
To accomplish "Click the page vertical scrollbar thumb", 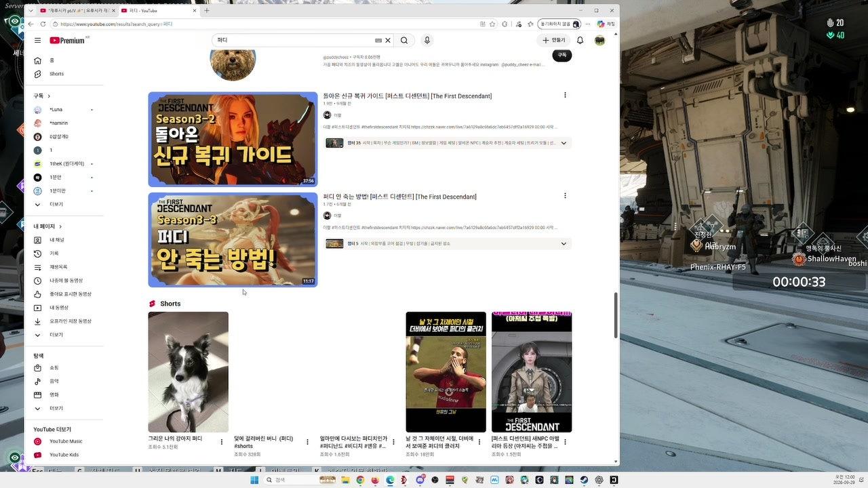I will tap(616, 315).
